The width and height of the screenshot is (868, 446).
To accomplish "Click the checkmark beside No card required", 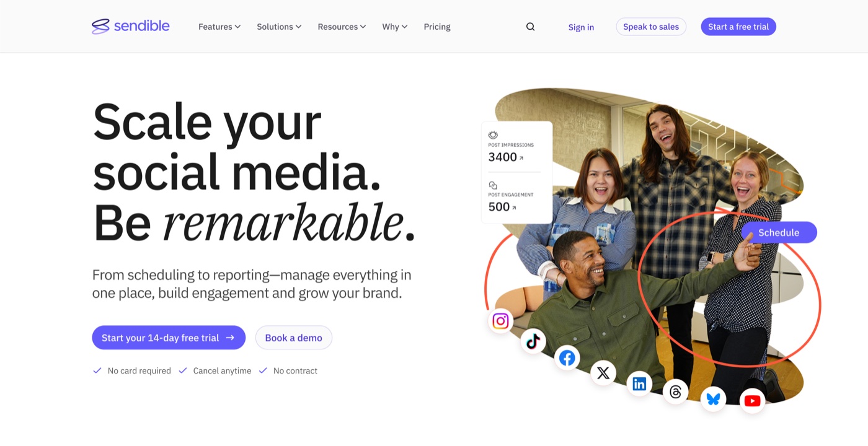I will (97, 370).
